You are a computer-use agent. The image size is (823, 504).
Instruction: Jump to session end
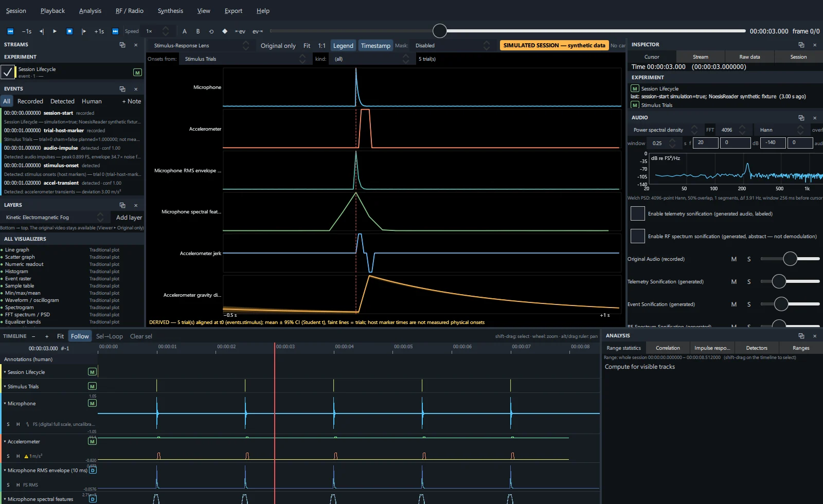(115, 31)
